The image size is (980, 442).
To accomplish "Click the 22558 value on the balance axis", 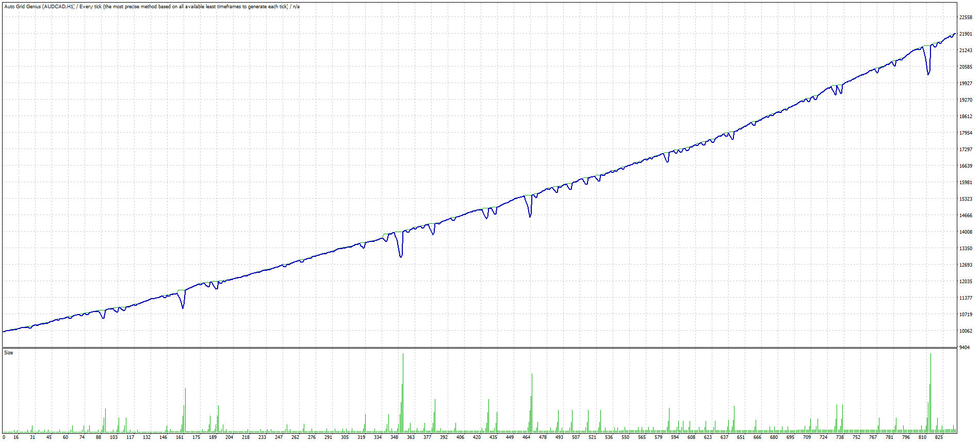I will (966, 18).
